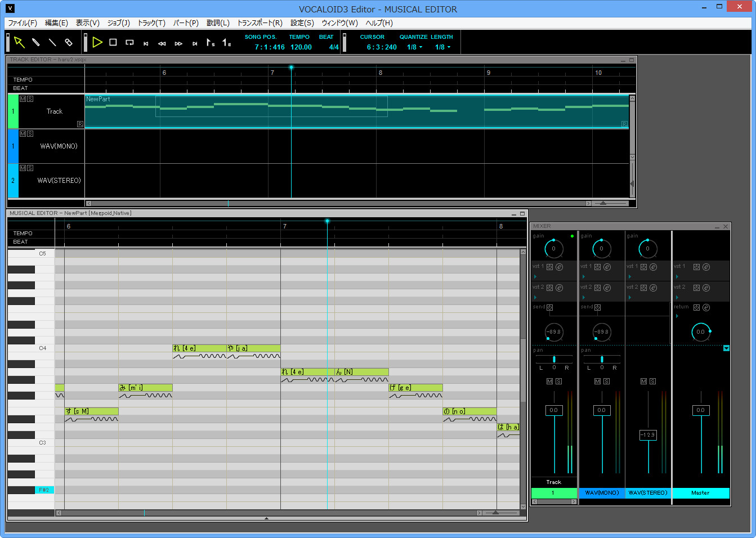The image size is (756, 538).
Task: Mute the WAV(MONO) track in track editor
Action: pos(23,133)
